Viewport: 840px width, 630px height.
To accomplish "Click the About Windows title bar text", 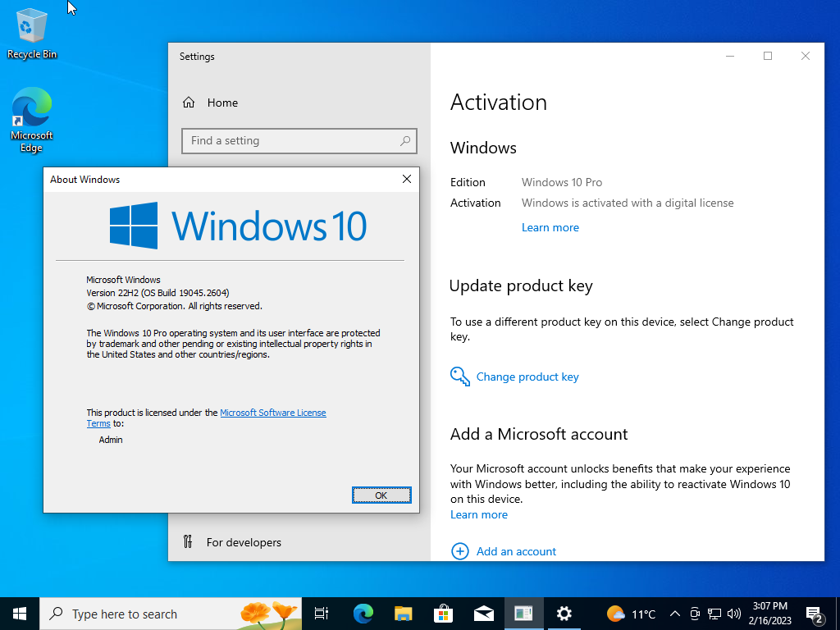I will 84,180.
